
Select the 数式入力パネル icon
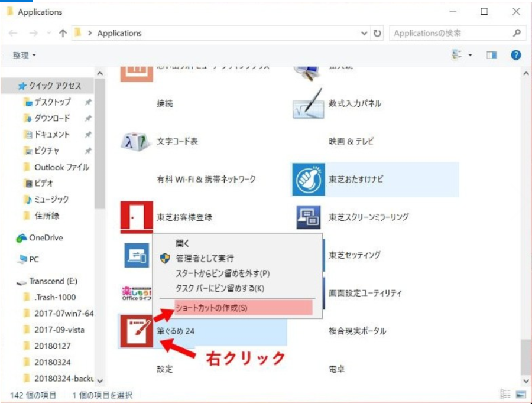[307, 104]
